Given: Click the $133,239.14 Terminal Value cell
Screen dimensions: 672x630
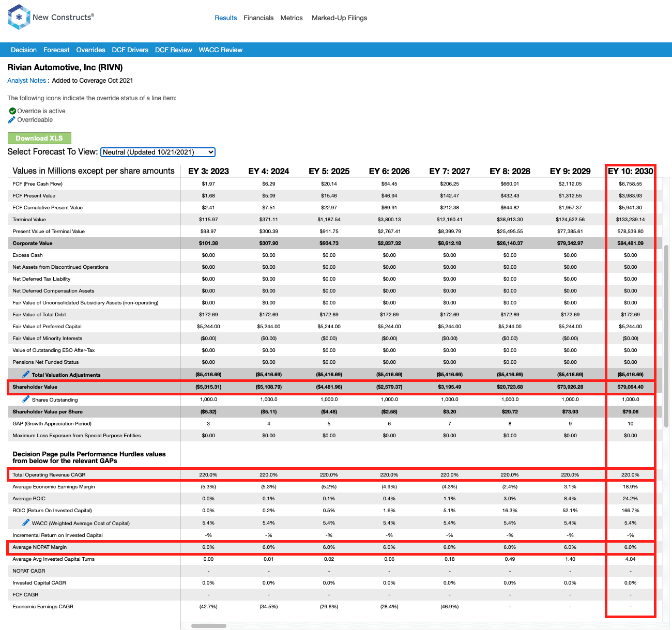Looking at the screenshot, I should [630, 220].
